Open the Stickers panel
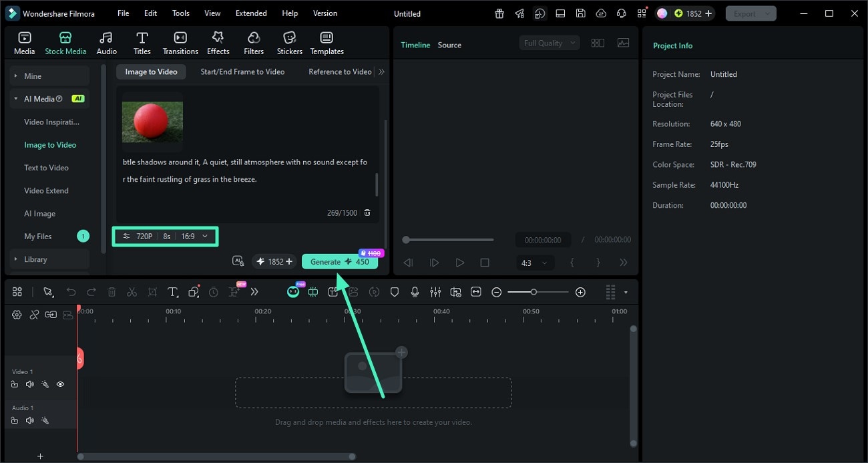Image resolution: width=868 pixels, height=463 pixels. (289, 41)
